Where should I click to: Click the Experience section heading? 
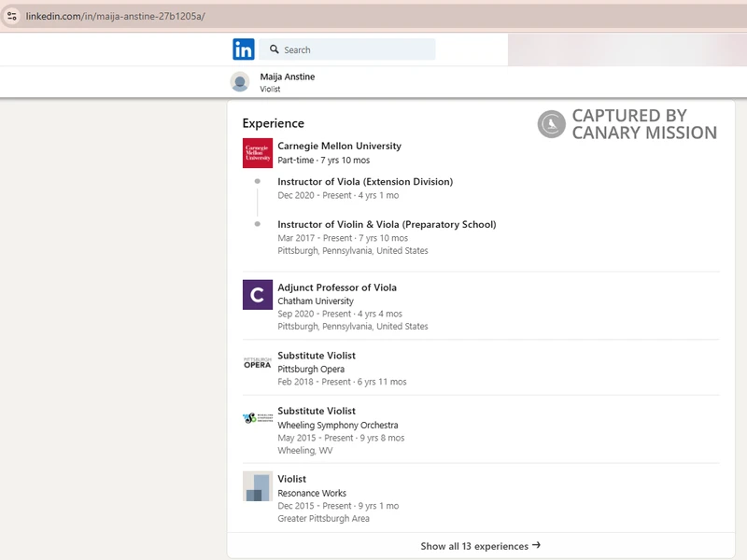[273, 123]
